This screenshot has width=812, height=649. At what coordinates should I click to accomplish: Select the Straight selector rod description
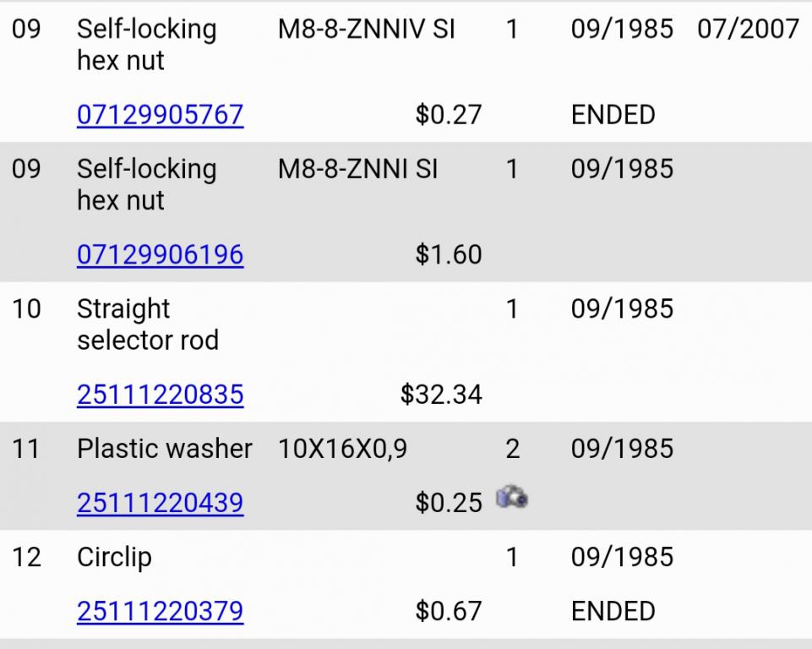tap(147, 324)
